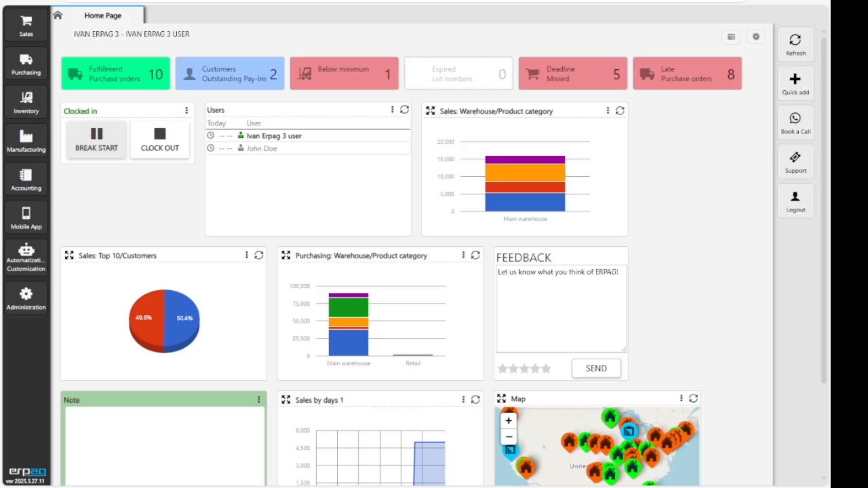Open Note widget three-dot menu
The image size is (868, 488).
coord(259,399)
